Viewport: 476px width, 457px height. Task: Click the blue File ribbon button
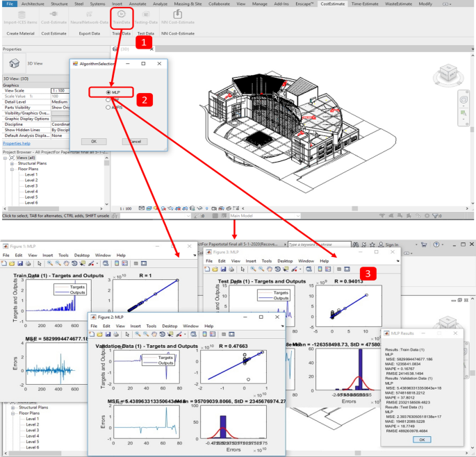(10, 3)
